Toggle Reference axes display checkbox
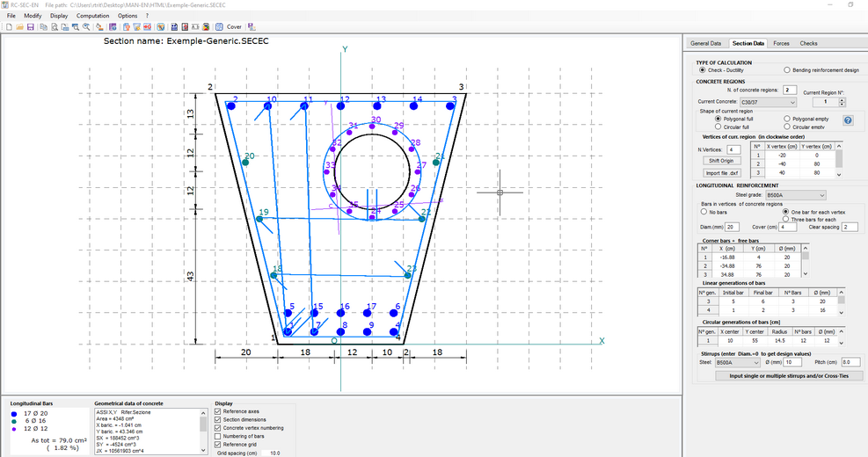The height and width of the screenshot is (457, 868). (217, 411)
